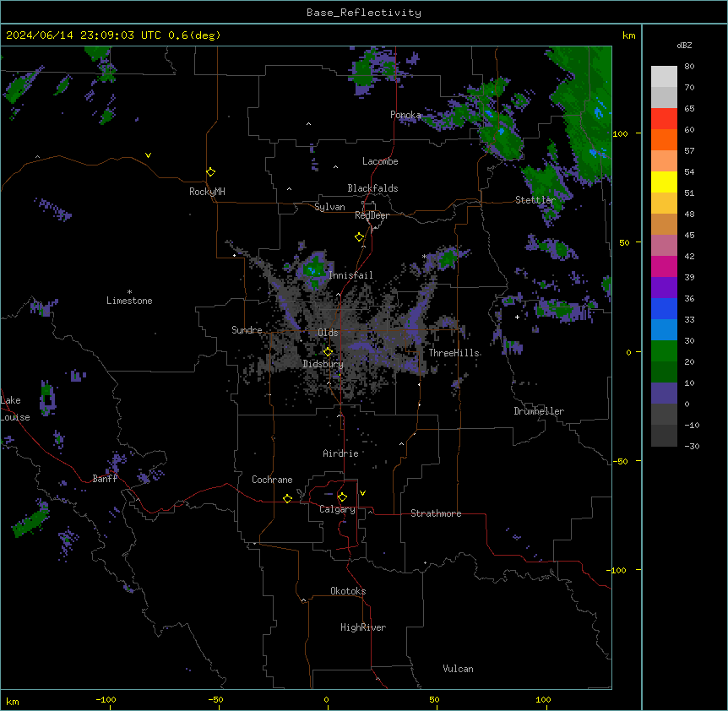The image size is (728, 711).
Task: Select the Banff label
Action: (x=105, y=479)
